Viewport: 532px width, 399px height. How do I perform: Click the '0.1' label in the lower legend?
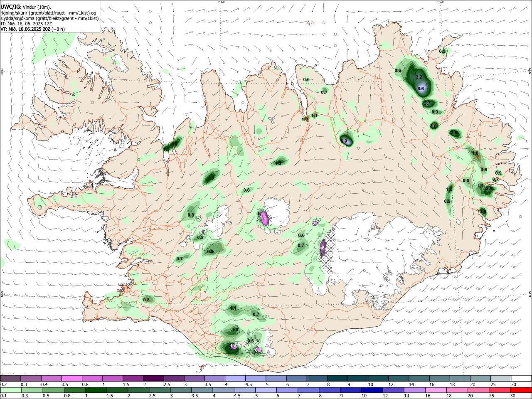[x=4, y=396]
